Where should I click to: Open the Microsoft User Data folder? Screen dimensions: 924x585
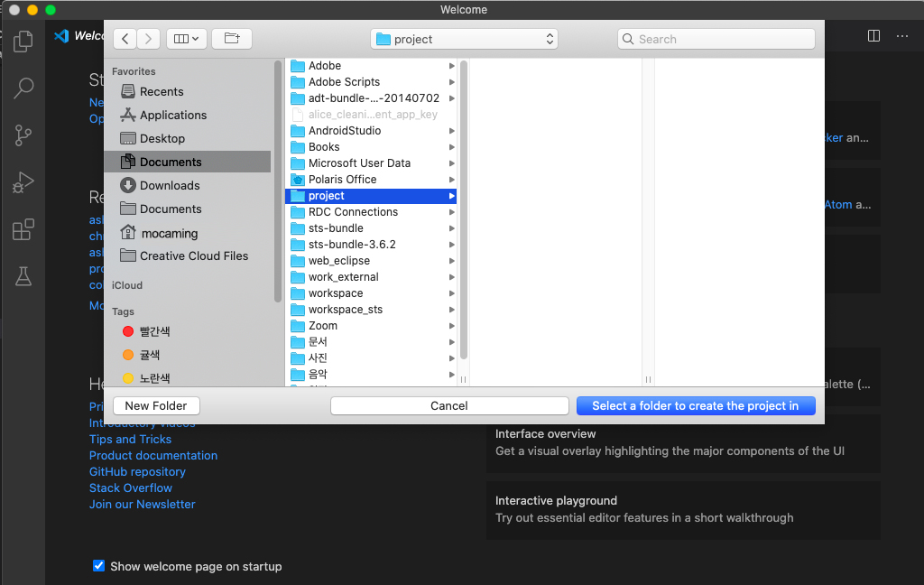tap(371, 163)
